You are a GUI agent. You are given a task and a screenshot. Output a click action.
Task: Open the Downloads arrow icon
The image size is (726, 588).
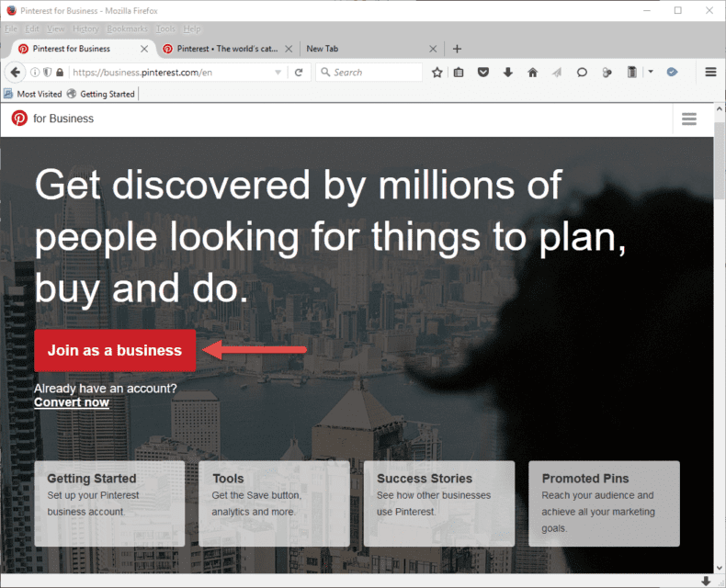(x=508, y=73)
